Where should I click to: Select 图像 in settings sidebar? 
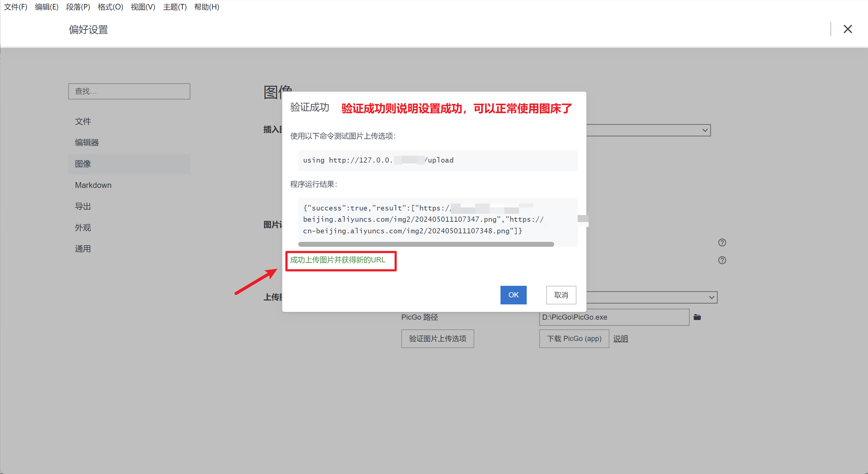(x=129, y=164)
